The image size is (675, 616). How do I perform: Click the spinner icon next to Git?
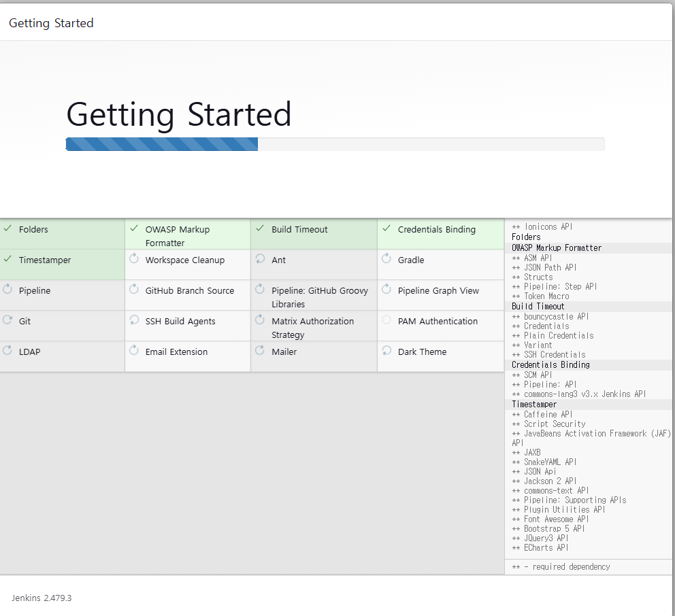click(x=7, y=320)
